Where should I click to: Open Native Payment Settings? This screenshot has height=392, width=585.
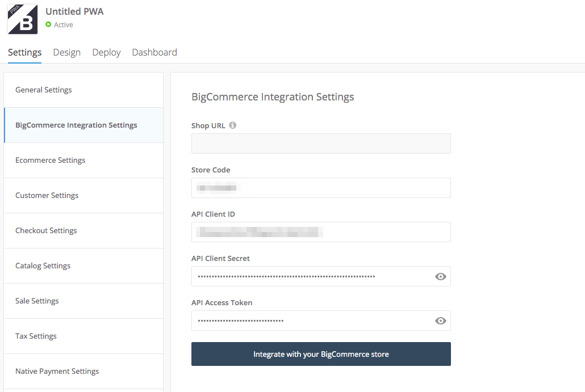(x=57, y=371)
